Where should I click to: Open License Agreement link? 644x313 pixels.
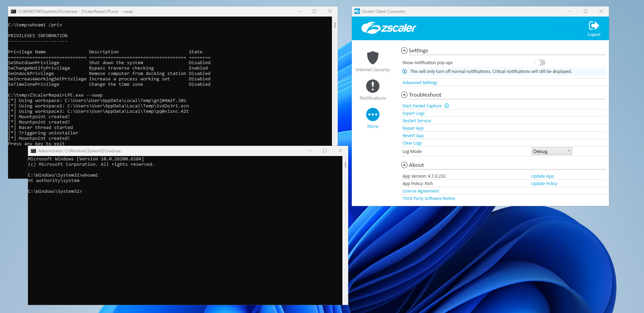[x=420, y=191]
